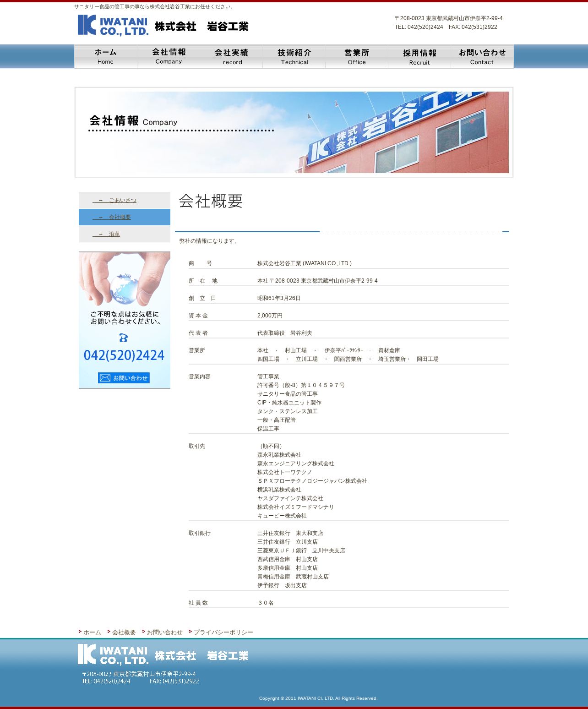Click the text 代表取締役 岩谷利夫
The image size is (588, 709).
pos(285,333)
